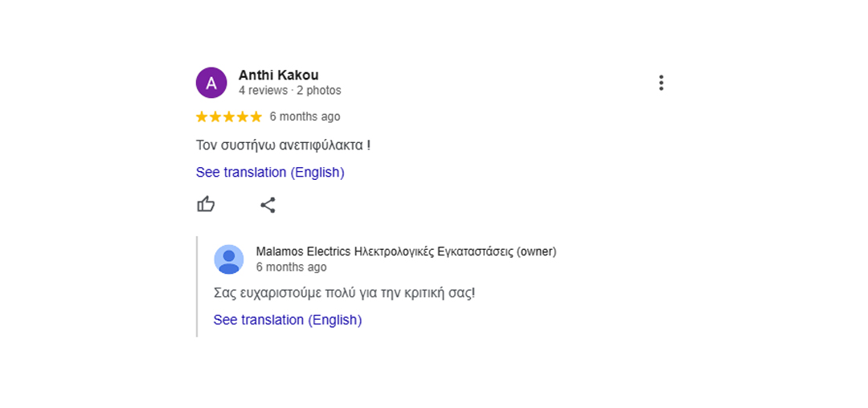This screenshot has height=408, width=868.
Task: Share Anthi Kakou's review
Action: tap(268, 205)
